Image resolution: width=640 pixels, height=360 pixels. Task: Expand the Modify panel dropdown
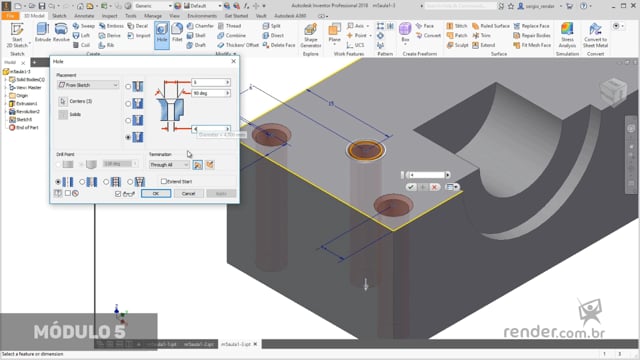(234, 54)
